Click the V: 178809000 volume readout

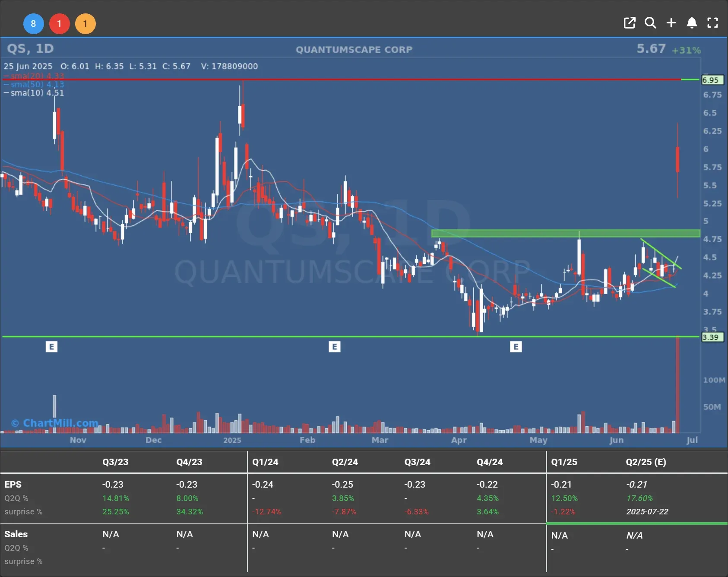tap(229, 66)
